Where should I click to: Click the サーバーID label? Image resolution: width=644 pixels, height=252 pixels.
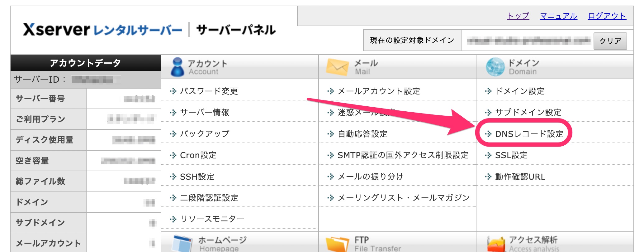coord(40,80)
